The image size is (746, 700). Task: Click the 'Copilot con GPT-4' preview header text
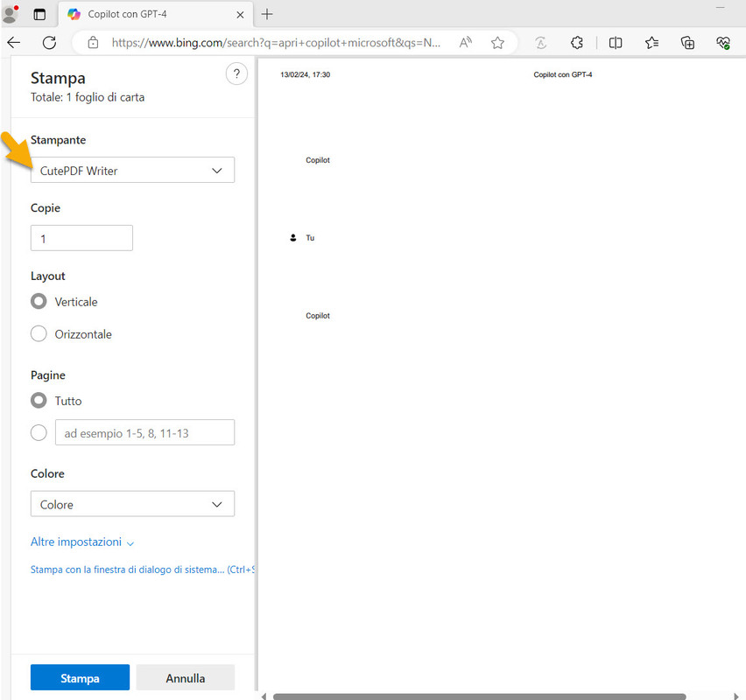pos(563,74)
